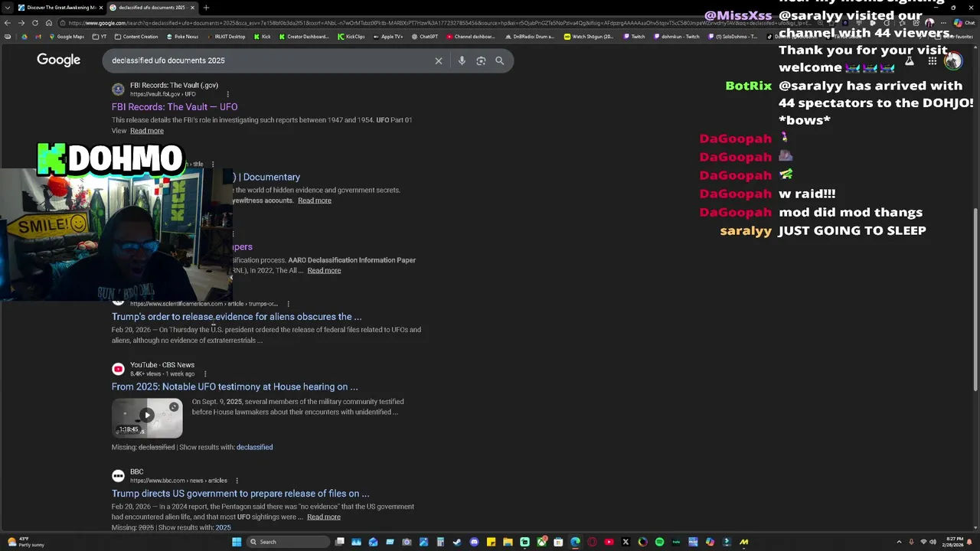The width and height of the screenshot is (980, 551).
Task: Open BBC Trump directs US government article
Action: click(240, 494)
